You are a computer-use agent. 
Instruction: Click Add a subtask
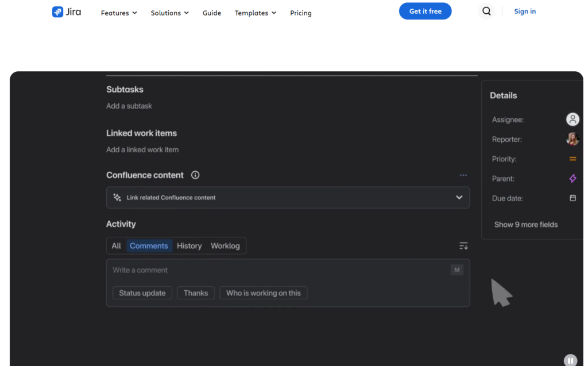[129, 106]
